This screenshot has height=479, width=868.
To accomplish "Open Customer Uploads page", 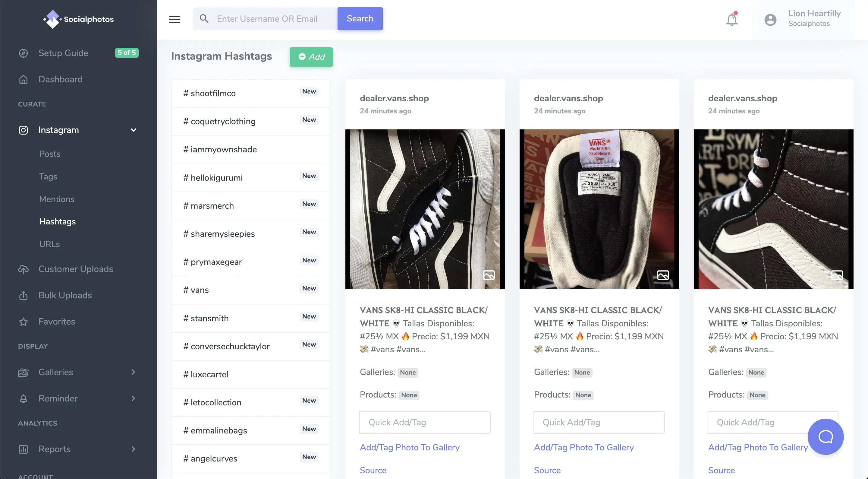I will pos(76,269).
